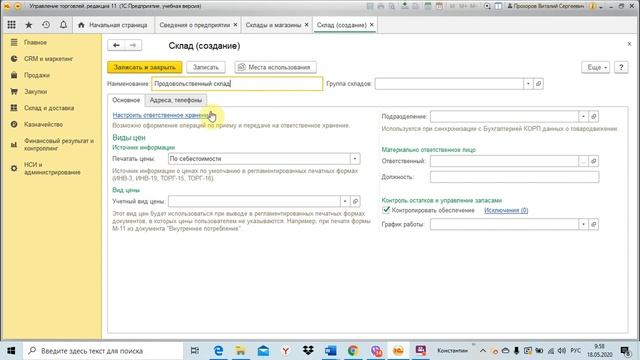Expand the График работы dropdown arrow
Viewport: 640px width, 360px height.
click(x=584, y=224)
